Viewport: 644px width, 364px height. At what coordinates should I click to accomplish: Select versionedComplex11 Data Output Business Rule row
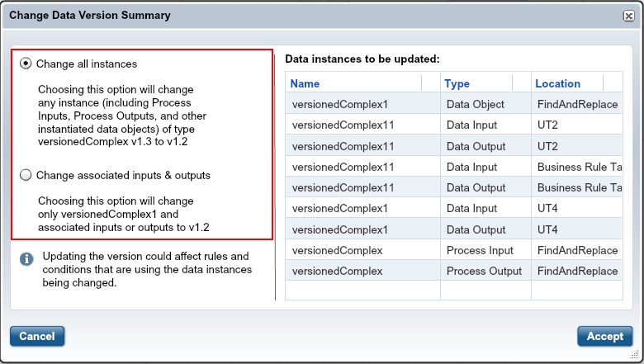453,187
